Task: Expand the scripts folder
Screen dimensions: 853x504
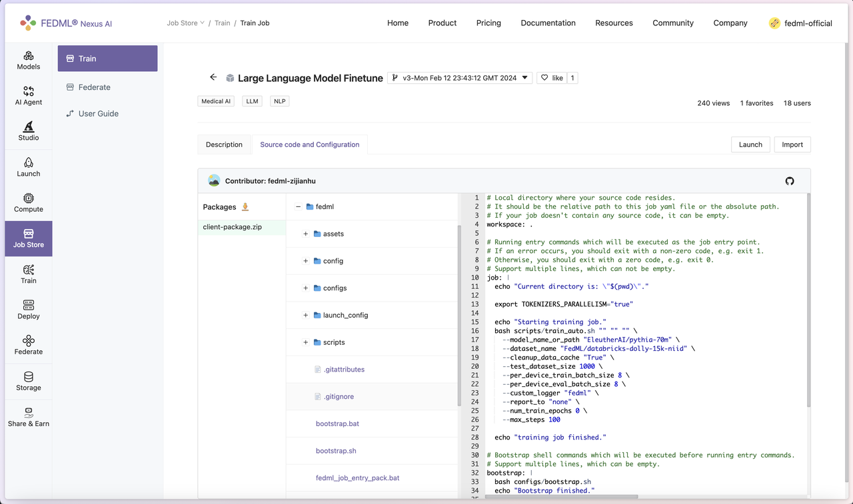Action: click(x=305, y=342)
